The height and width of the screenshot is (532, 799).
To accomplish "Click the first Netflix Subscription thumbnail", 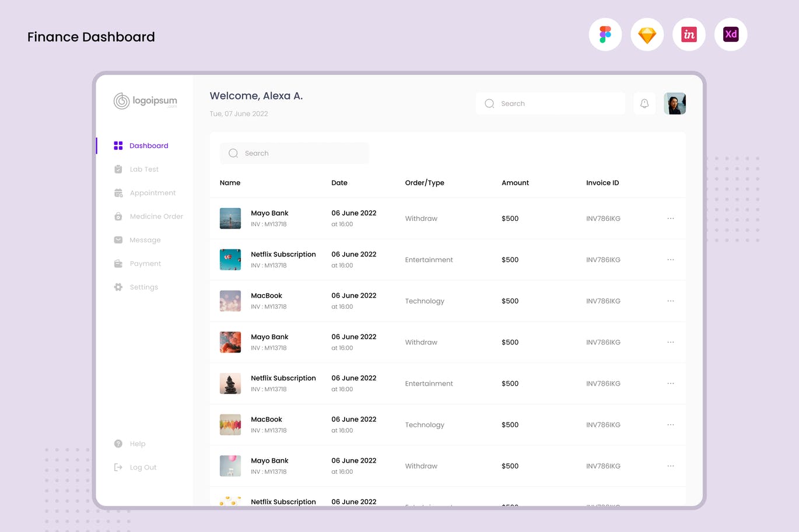I will click(230, 260).
